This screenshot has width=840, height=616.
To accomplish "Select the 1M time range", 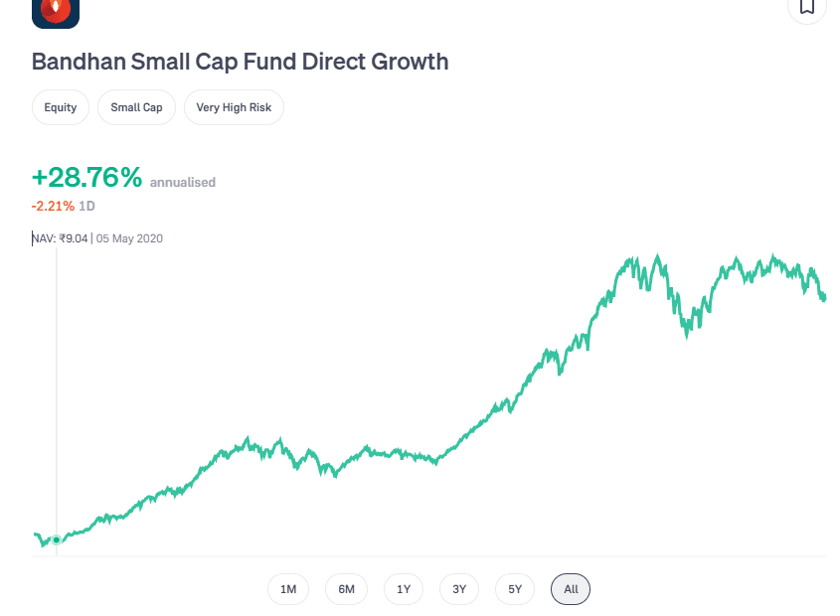I will 287,588.
